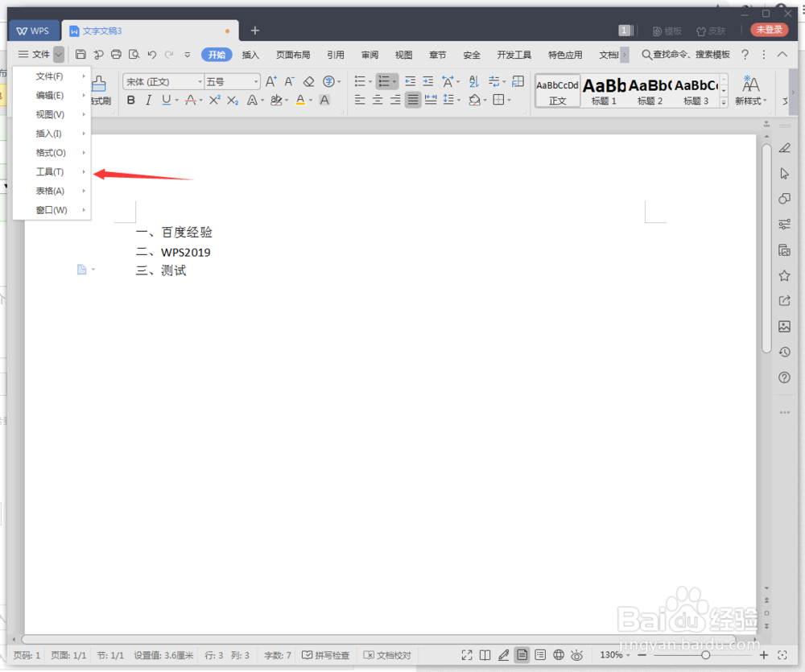Click the 查找命令、搜索模板 search field

[x=686, y=55]
